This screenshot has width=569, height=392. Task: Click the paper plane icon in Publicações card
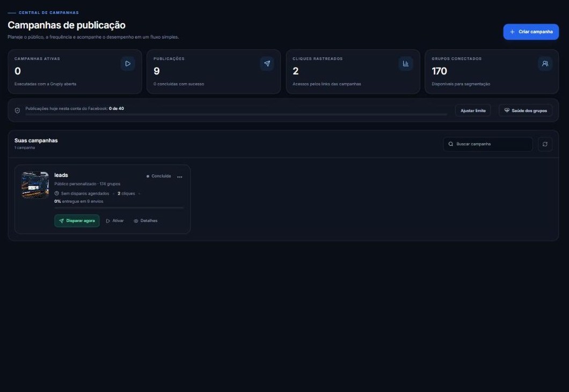click(267, 64)
